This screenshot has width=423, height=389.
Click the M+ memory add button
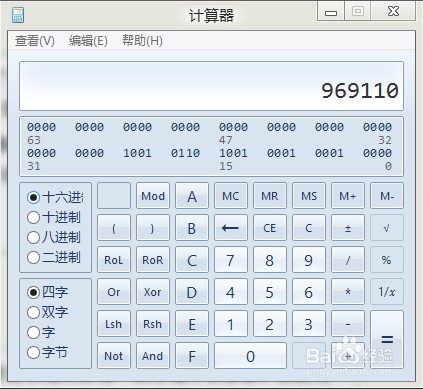[348, 196]
